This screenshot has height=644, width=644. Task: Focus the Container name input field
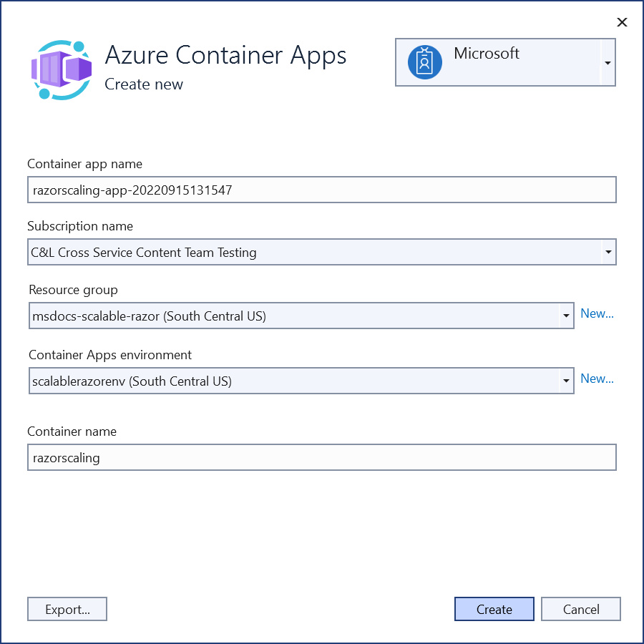click(x=321, y=458)
